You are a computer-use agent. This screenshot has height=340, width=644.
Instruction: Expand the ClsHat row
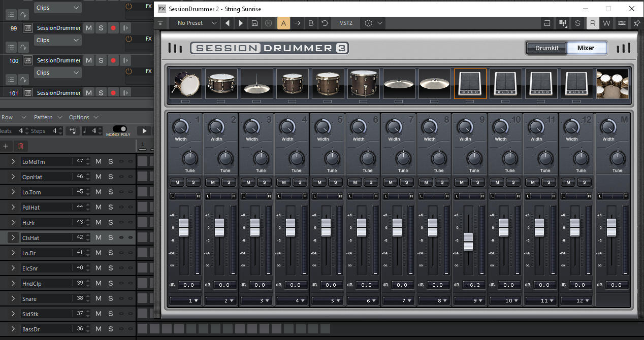tap(13, 237)
